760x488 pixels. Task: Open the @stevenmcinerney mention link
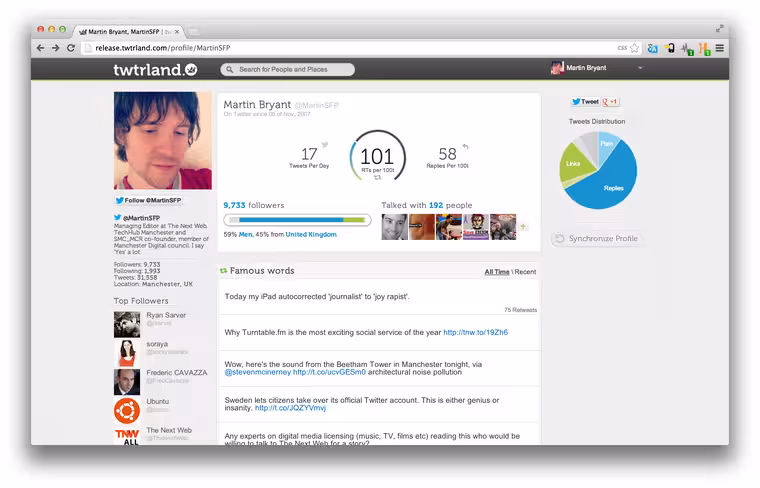coord(257,372)
